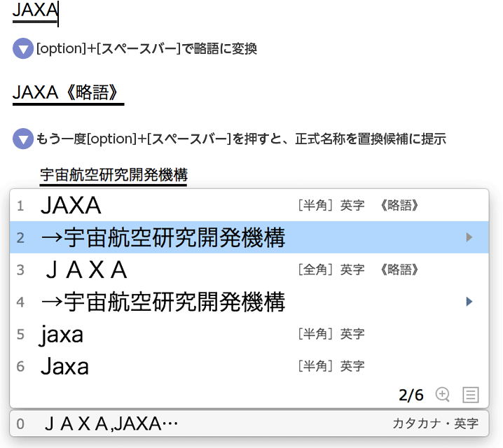Click JAXA input text at top
503x448 pixels.
coord(35,10)
